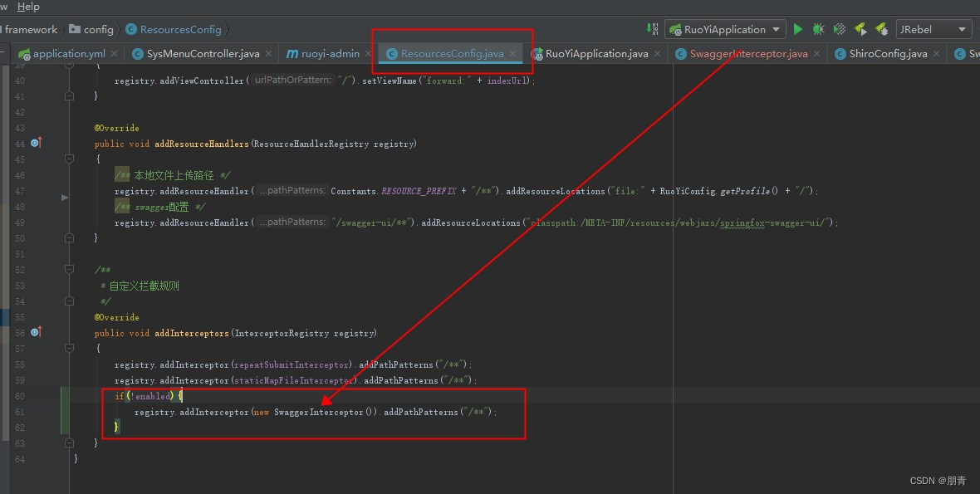980x494 pixels.
Task: Close the ShiroConfig.java tab
Action: coord(936,54)
